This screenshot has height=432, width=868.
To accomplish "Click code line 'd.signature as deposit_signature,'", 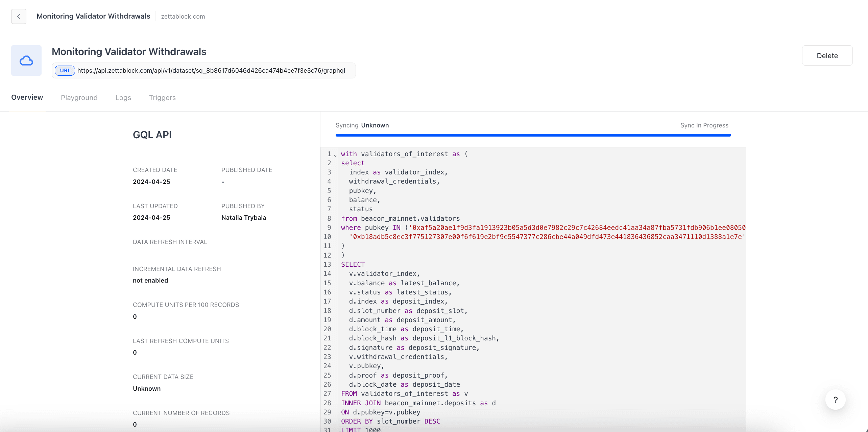I will click(414, 348).
